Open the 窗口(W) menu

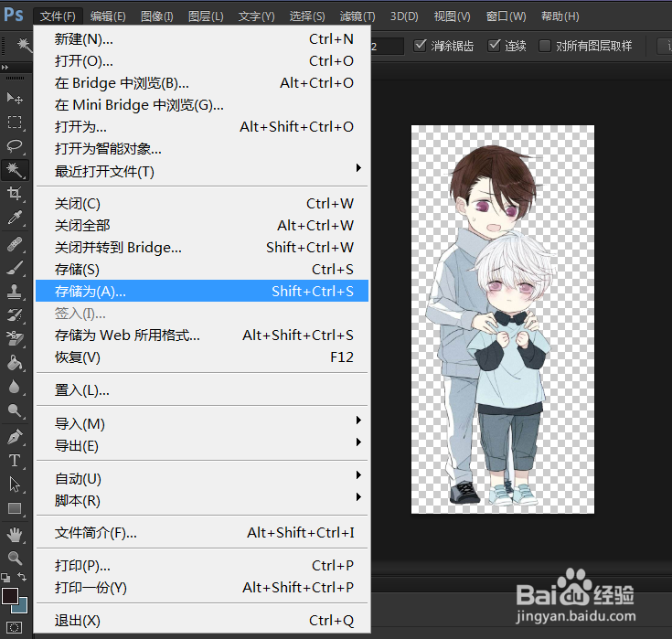(x=507, y=16)
